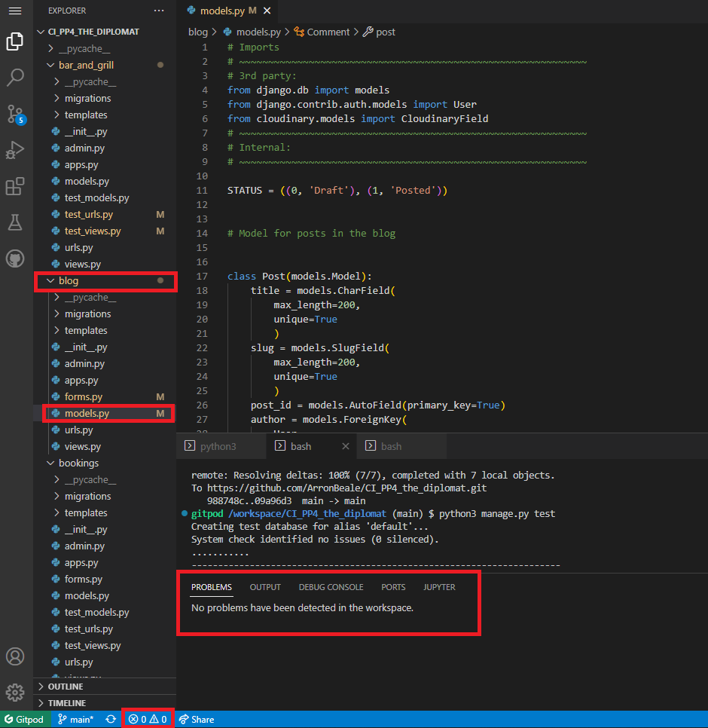
Task: Open test_urls.py in bar_and_grill
Action: pyautogui.click(x=105, y=215)
